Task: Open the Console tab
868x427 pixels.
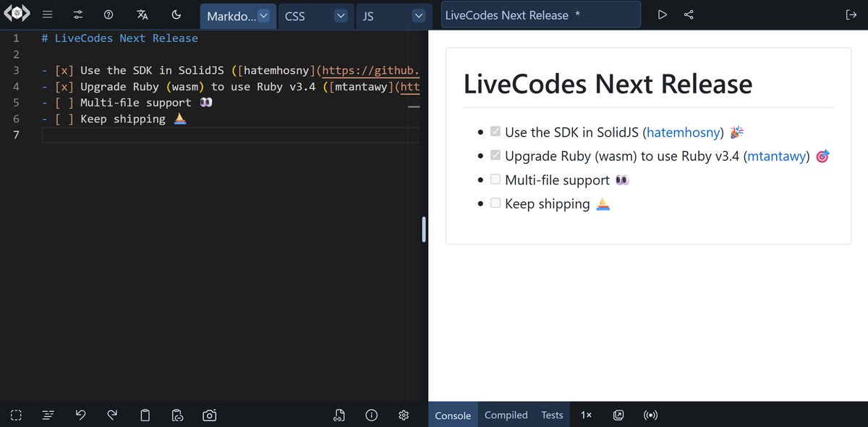Action: pos(453,415)
